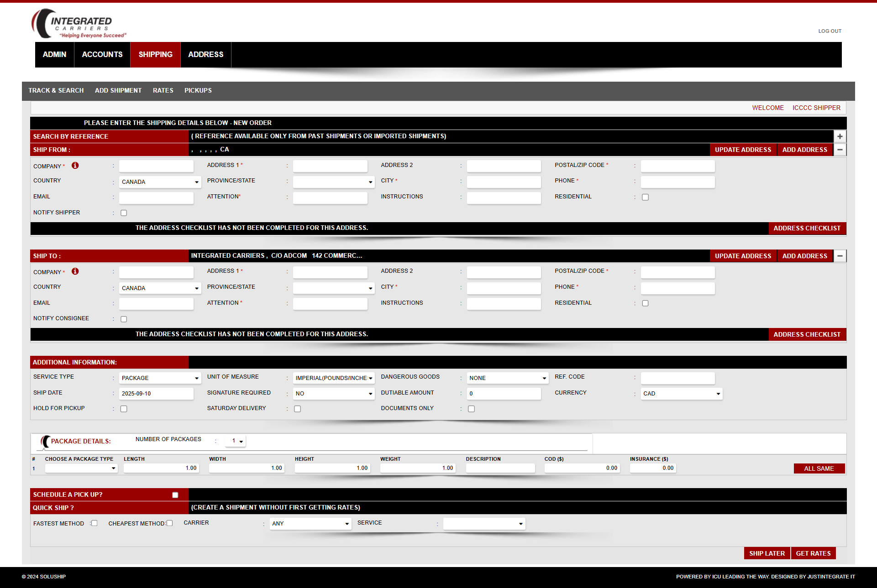Check the Schedule A Pick Up box
This screenshot has width=877, height=588.
tap(175, 495)
